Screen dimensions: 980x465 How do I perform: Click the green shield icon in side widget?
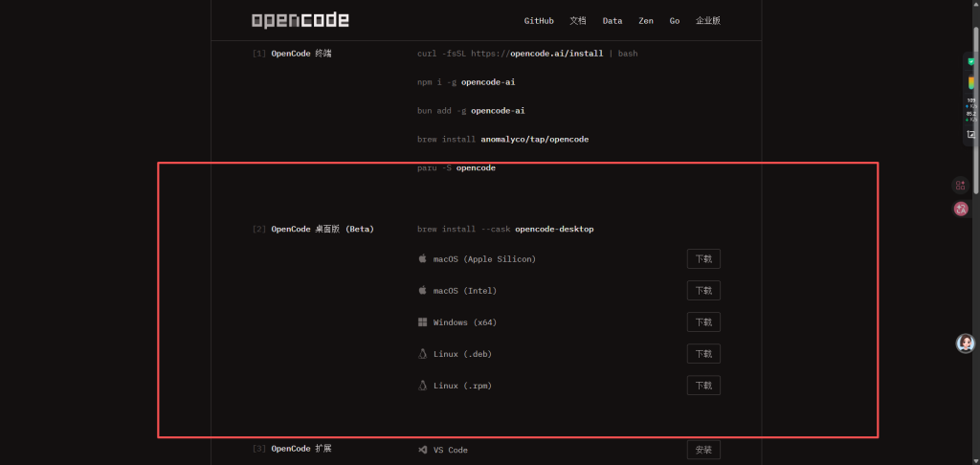click(x=970, y=61)
